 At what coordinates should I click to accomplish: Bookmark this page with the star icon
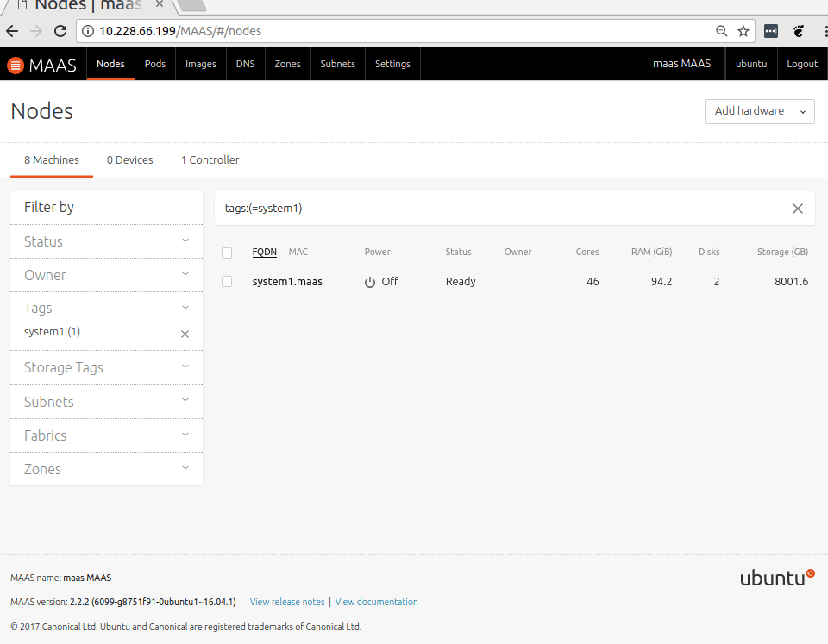pos(743,31)
